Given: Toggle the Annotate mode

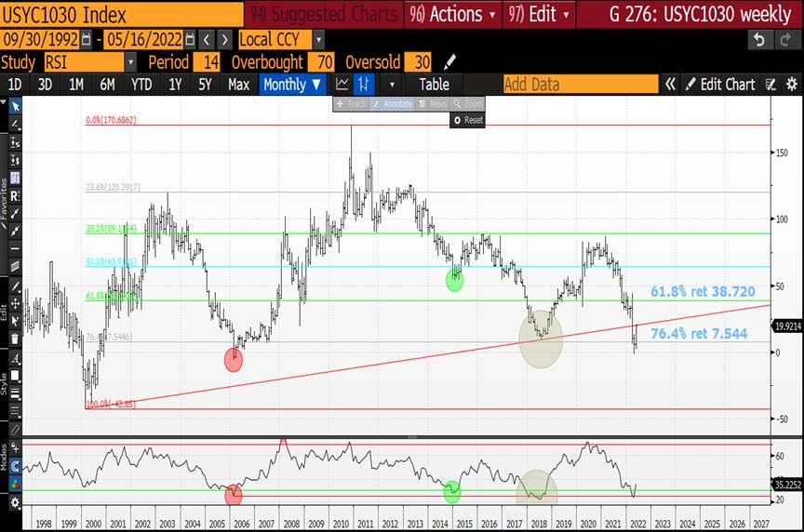Looking at the screenshot, I should coord(393,104).
